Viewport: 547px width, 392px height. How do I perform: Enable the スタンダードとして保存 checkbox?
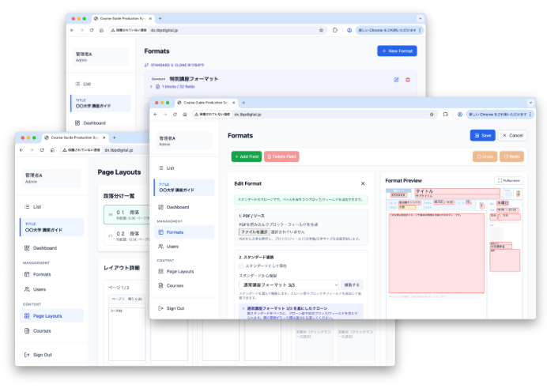tap(242, 266)
